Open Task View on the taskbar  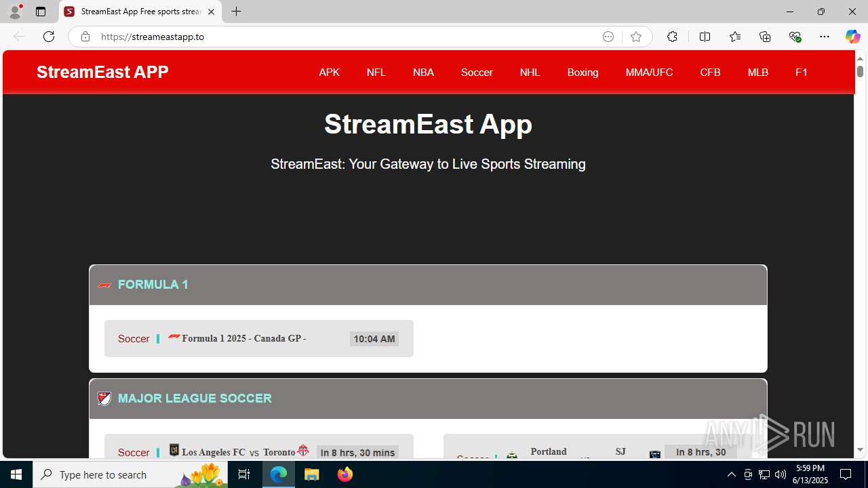click(x=245, y=474)
